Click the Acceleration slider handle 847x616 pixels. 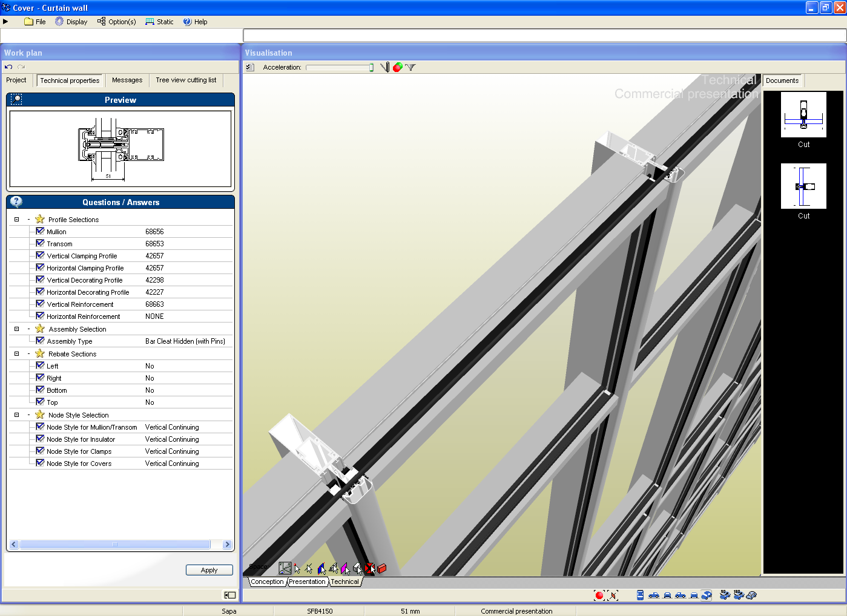click(x=371, y=67)
